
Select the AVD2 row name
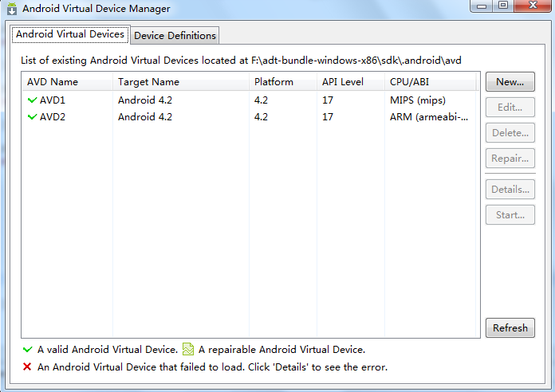pyautogui.click(x=53, y=117)
